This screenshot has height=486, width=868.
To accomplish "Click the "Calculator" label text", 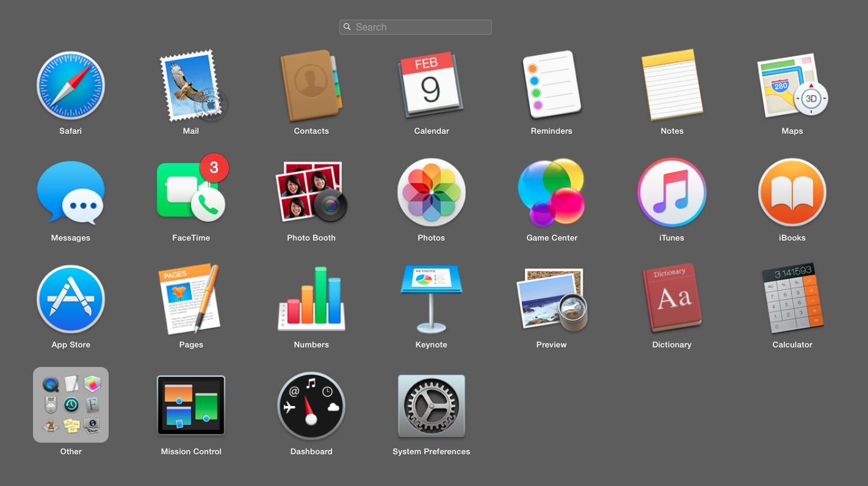I will point(792,345).
